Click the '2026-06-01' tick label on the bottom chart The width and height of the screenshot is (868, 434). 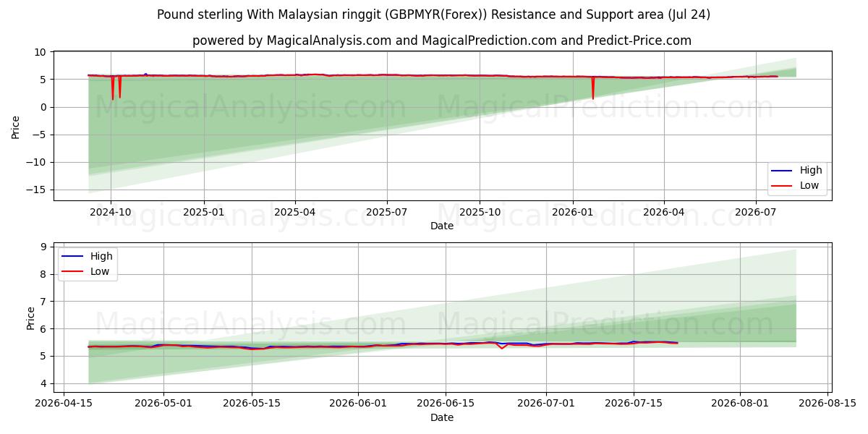(x=357, y=404)
